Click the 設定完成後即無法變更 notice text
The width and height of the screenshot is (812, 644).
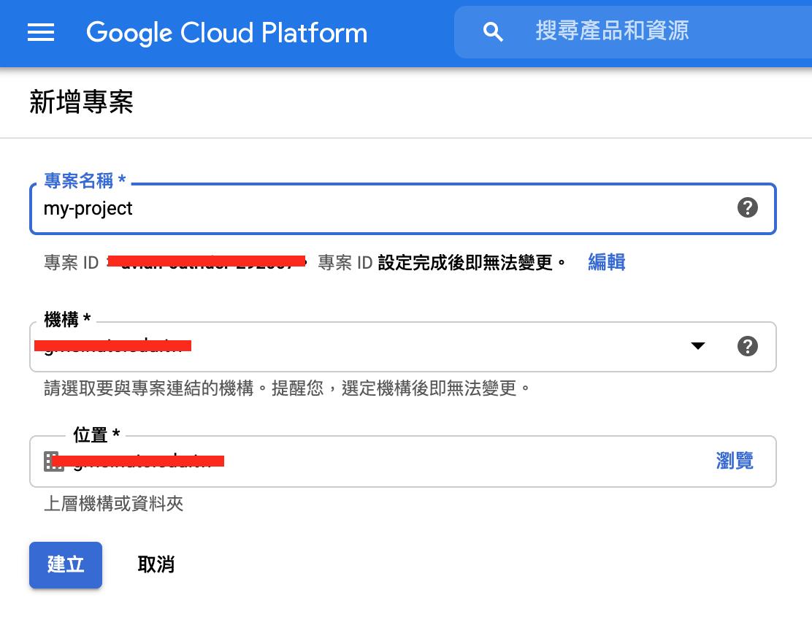coord(472,262)
